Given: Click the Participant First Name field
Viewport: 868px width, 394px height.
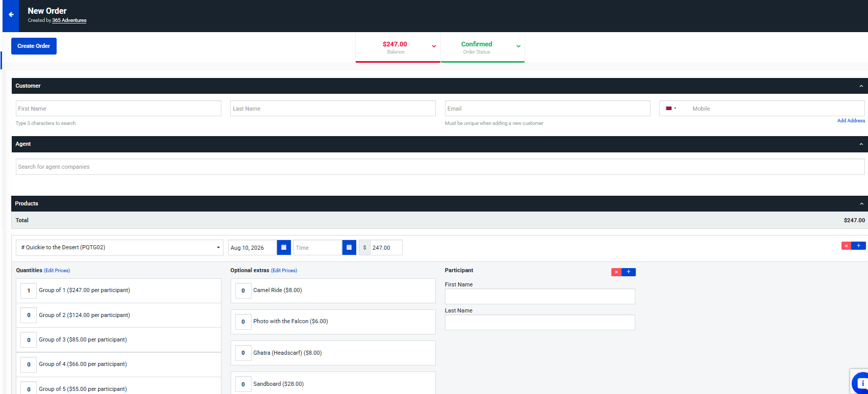Looking at the screenshot, I should click(x=540, y=297).
